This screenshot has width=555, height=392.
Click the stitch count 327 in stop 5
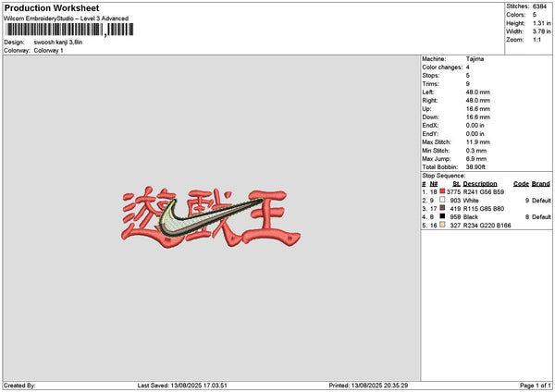coord(455,226)
